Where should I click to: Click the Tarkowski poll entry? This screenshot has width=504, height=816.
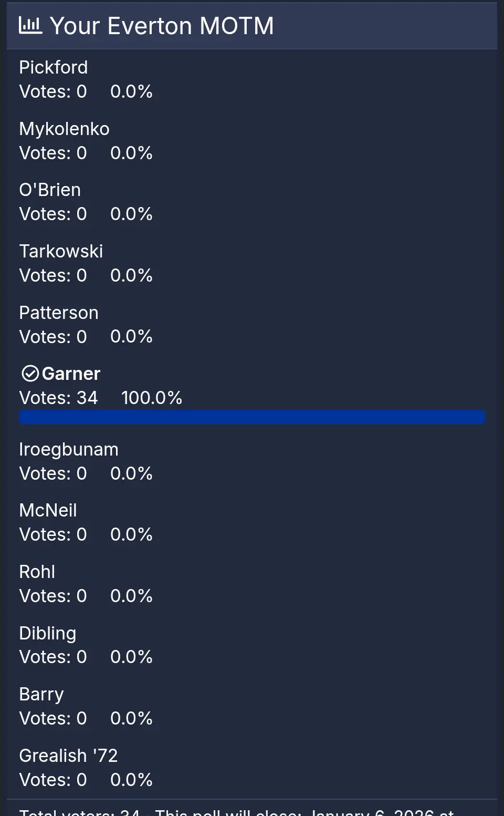(61, 252)
